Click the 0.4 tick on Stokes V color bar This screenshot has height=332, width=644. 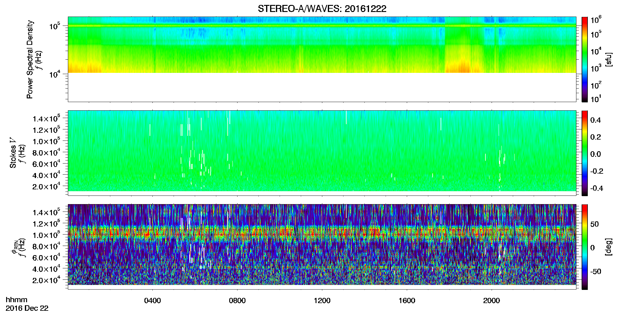click(x=595, y=120)
